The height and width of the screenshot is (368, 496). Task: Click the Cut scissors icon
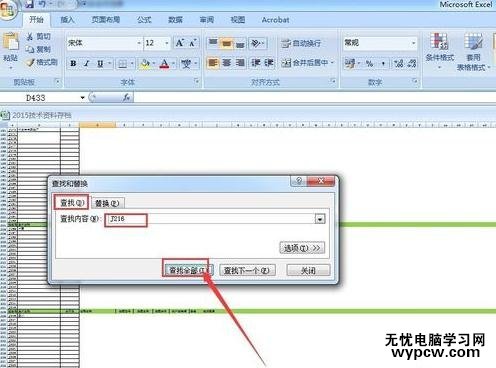click(x=30, y=37)
